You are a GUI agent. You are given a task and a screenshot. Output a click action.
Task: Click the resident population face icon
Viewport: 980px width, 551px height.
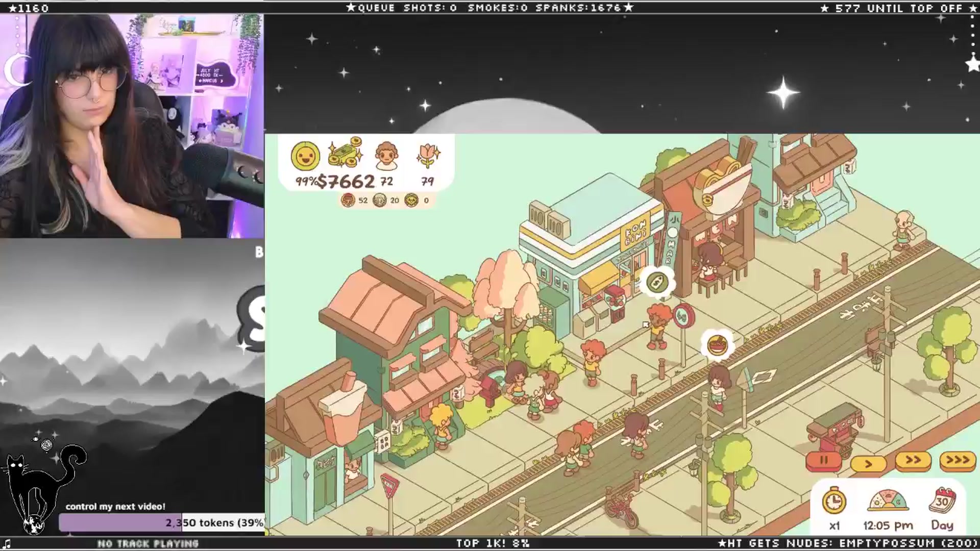pos(386,156)
